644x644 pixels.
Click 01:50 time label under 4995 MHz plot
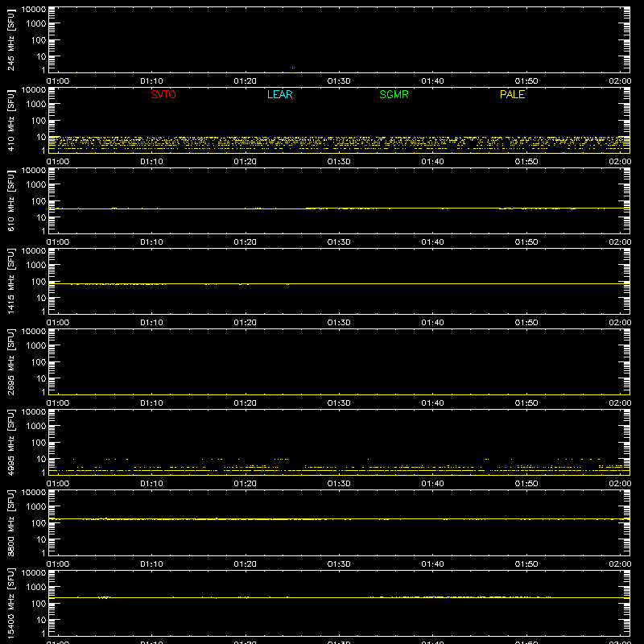pyautogui.click(x=526, y=484)
